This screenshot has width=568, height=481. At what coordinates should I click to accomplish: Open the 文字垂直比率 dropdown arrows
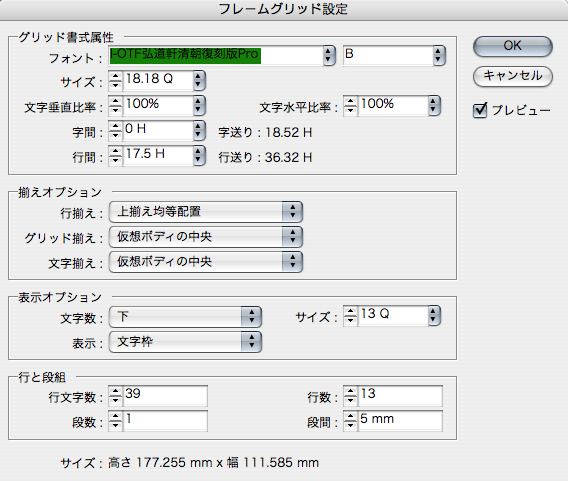199,105
